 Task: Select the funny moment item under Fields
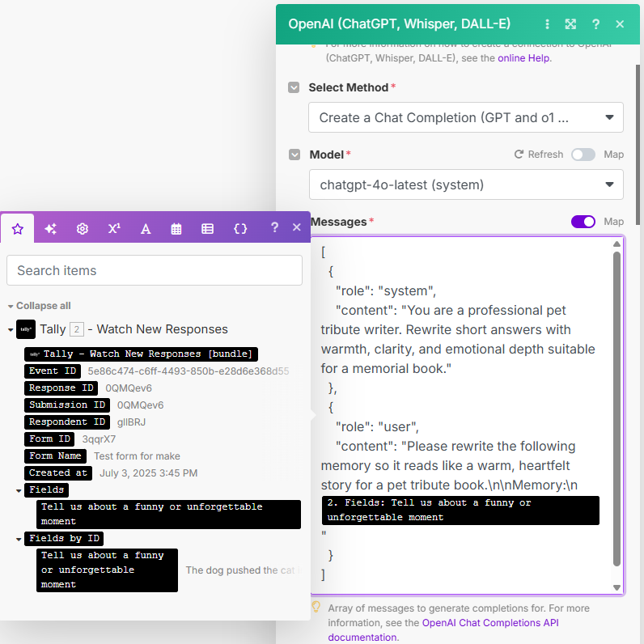pyautogui.click(x=168, y=515)
